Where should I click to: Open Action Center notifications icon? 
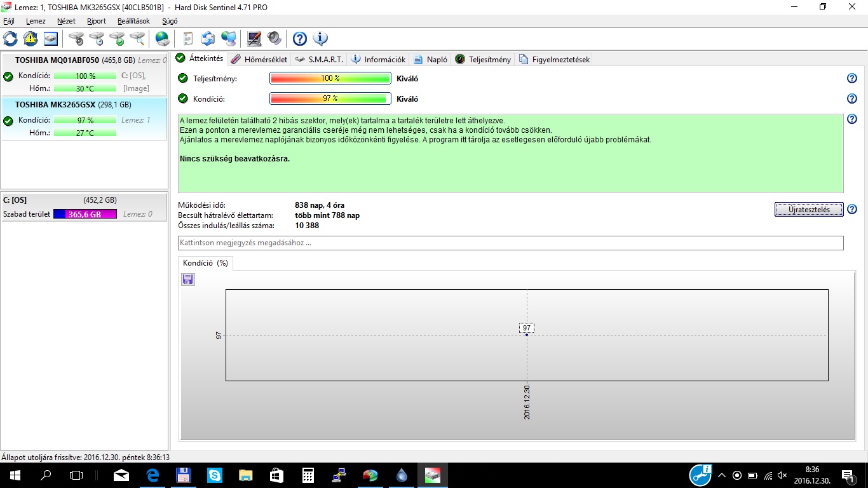[x=848, y=475]
